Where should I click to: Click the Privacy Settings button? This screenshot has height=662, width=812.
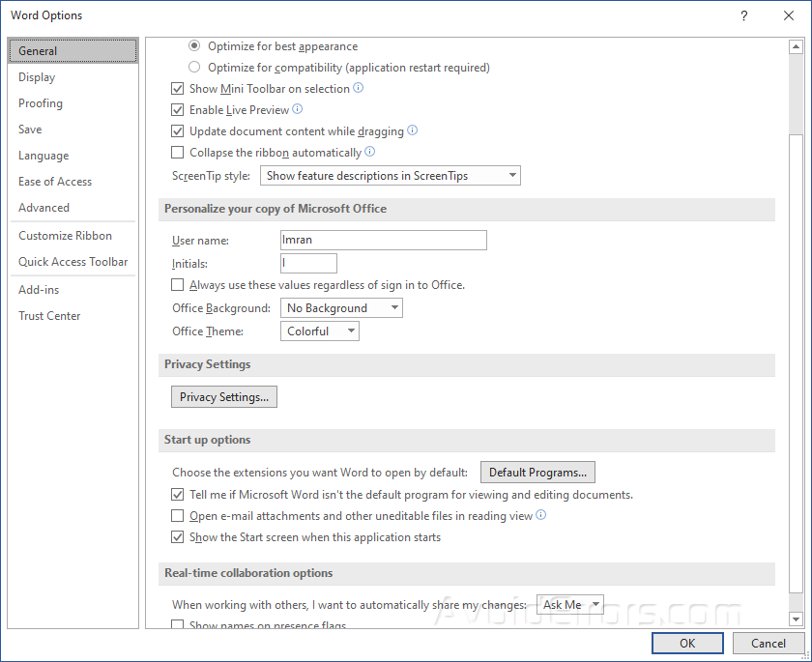click(223, 396)
